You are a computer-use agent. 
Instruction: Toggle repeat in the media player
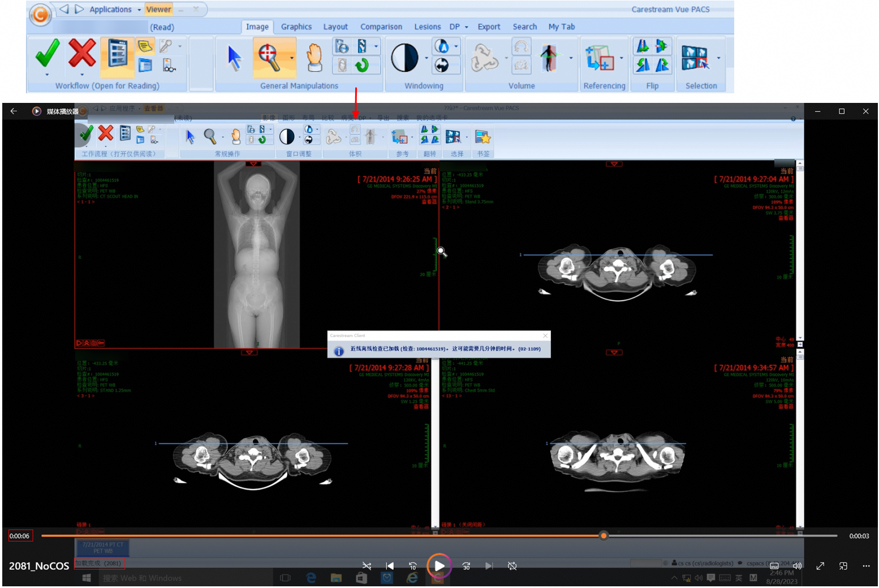pyautogui.click(x=512, y=566)
